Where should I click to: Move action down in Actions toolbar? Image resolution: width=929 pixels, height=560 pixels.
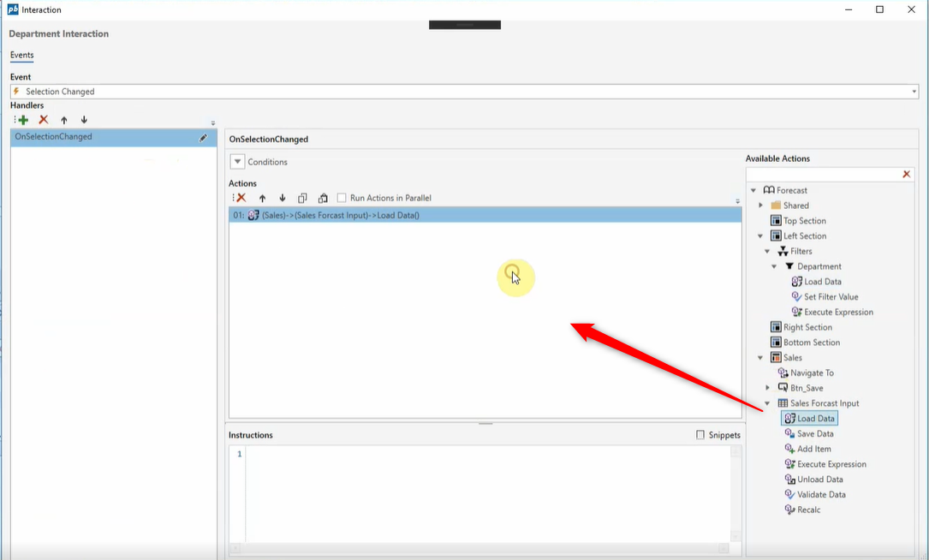click(283, 198)
